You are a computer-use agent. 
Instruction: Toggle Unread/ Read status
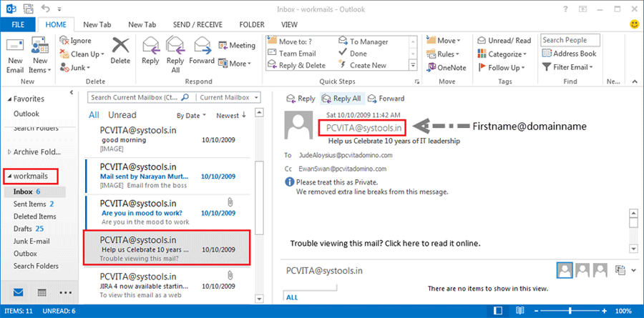(504, 40)
